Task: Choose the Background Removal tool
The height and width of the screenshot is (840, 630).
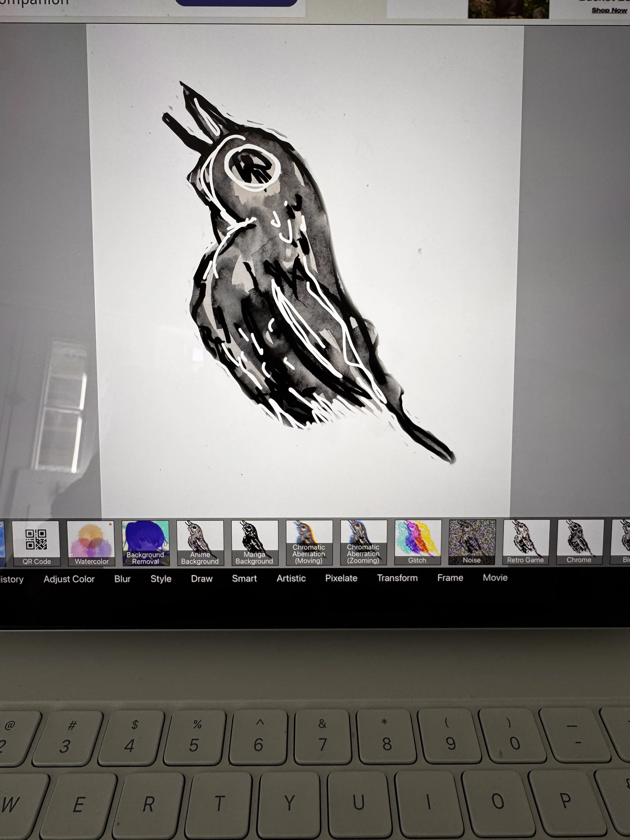Action: [145, 543]
